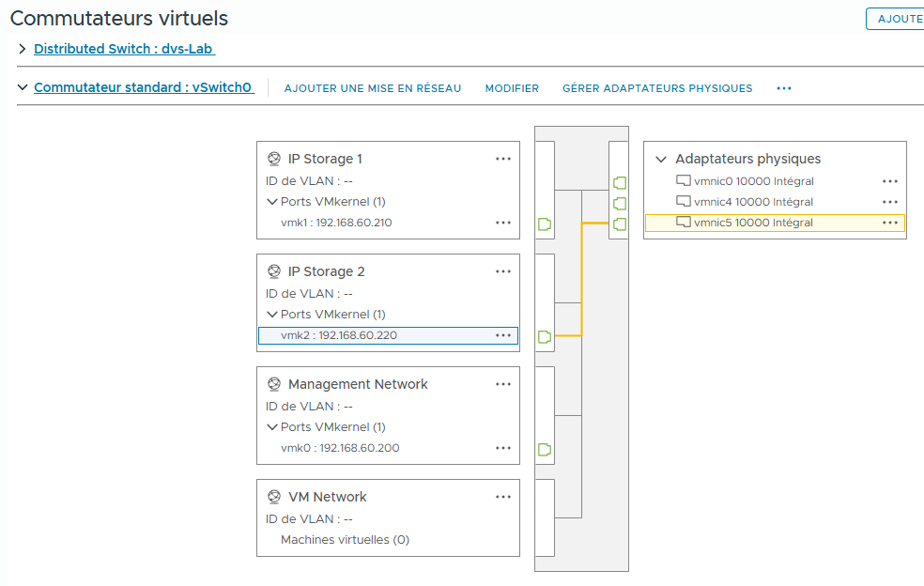The image size is (924, 586).
Task: Click MODIFIER in the vSwitch0 toolbar
Action: click(x=512, y=87)
